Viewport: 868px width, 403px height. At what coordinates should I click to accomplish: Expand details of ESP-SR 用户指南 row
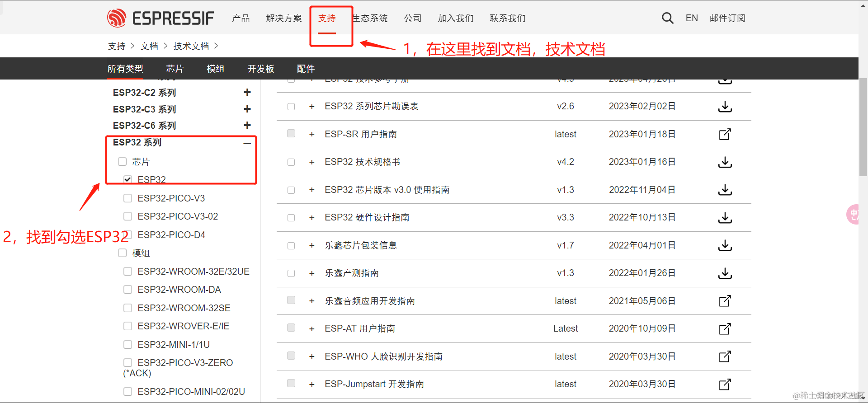click(311, 134)
